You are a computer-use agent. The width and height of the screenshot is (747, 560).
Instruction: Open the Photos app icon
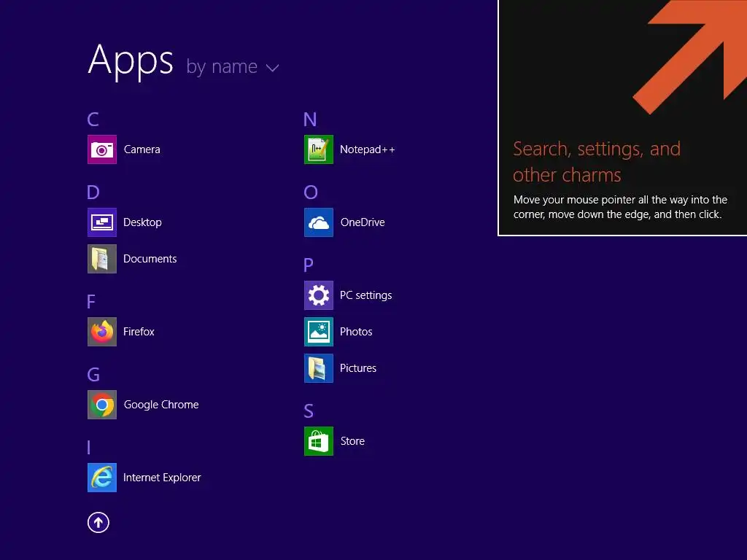click(x=319, y=332)
